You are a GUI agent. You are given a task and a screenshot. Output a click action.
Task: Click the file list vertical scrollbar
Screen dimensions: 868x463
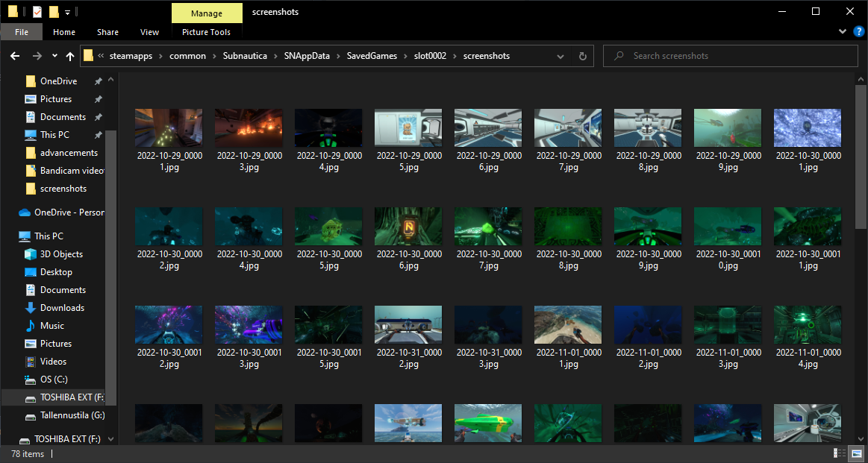[861, 157]
